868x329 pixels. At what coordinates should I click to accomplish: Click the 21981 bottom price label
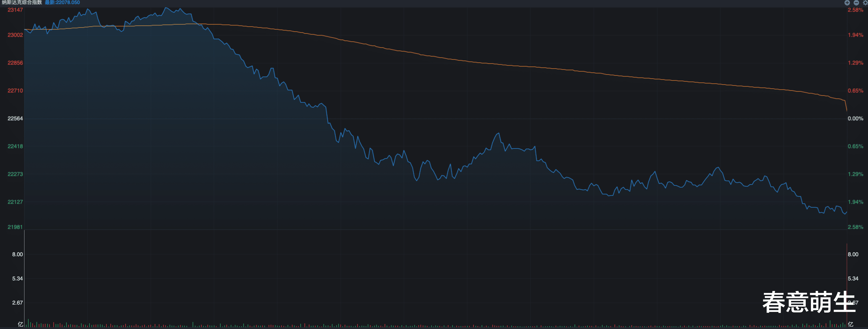(x=15, y=227)
